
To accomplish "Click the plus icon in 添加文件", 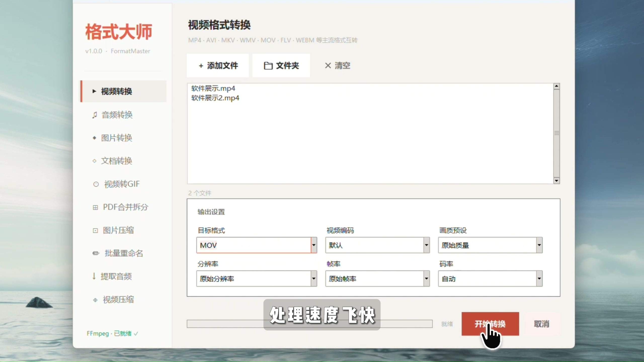I will pos(201,66).
